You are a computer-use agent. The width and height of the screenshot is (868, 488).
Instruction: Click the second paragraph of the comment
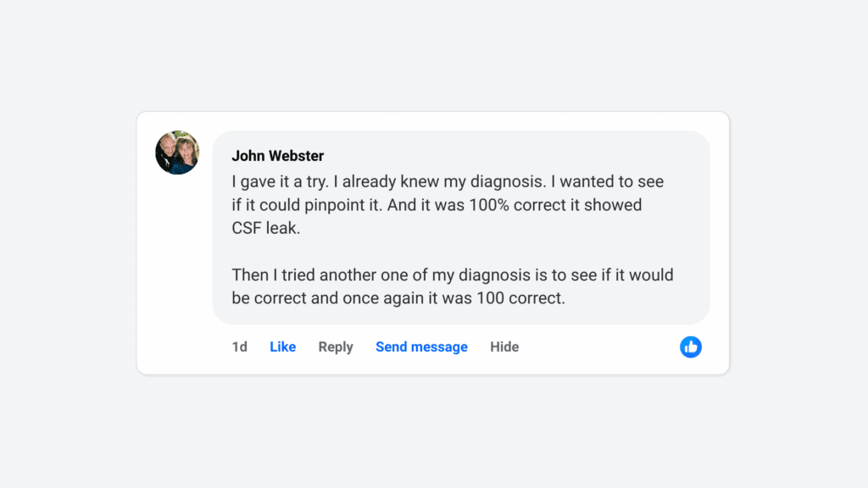point(453,287)
